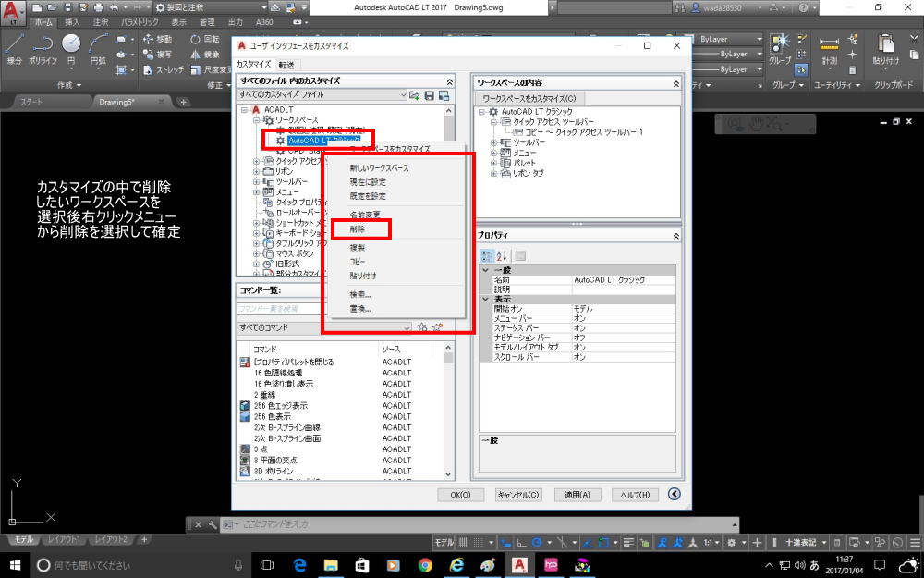Viewport: 924px width, 578px height.
Task: Open the workspace selector dropdown 製図と注釈
Action: [211, 7]
